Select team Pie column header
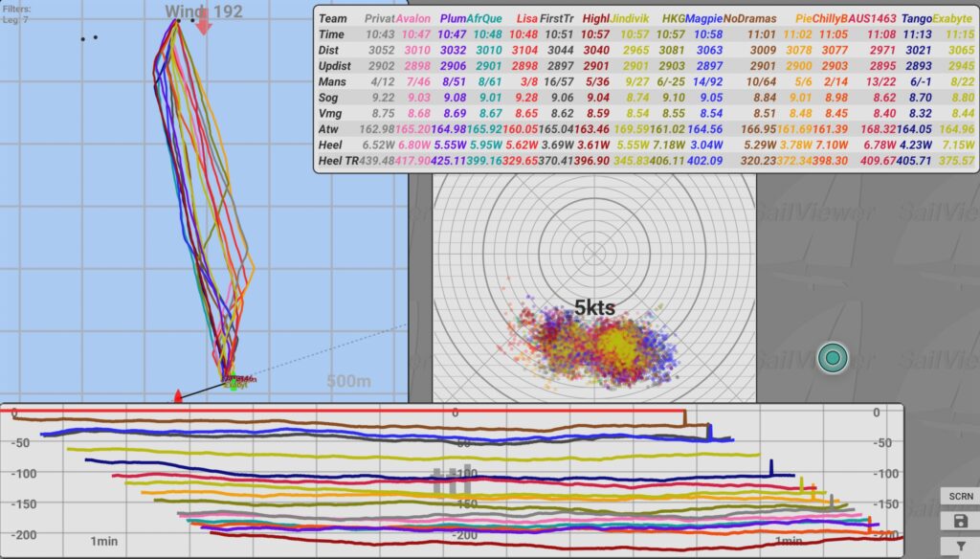The height and width of the screenshot is (559, 980). tap(803, 19)
